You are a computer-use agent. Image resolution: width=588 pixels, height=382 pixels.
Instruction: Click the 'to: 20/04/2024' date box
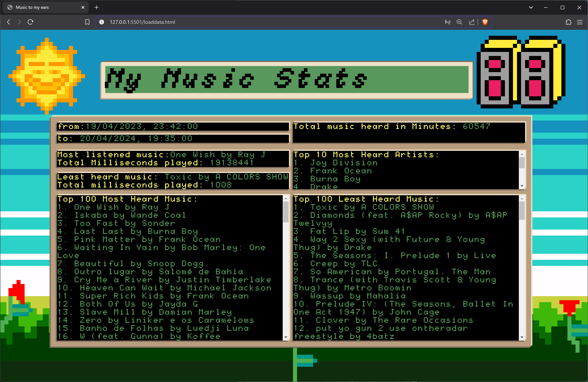(173, 138)
